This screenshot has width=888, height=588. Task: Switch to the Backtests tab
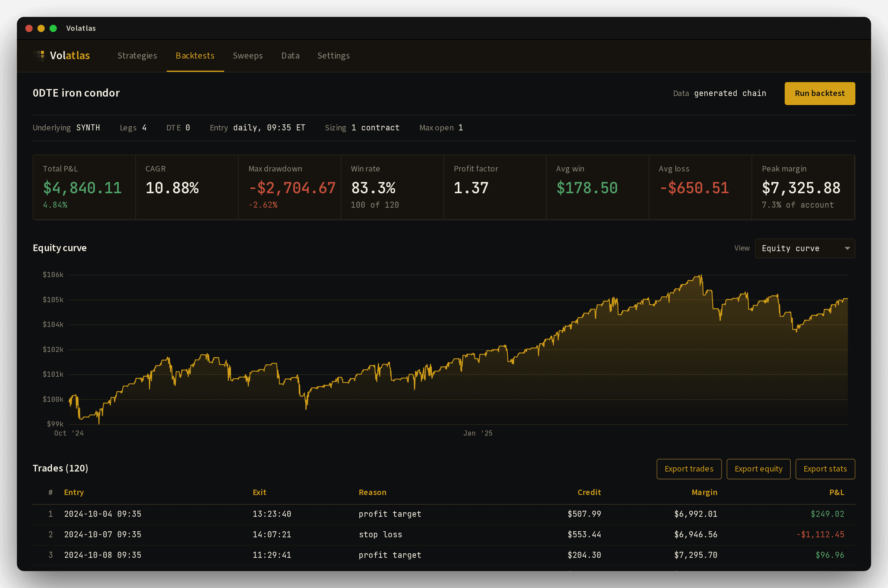(195, 56)
